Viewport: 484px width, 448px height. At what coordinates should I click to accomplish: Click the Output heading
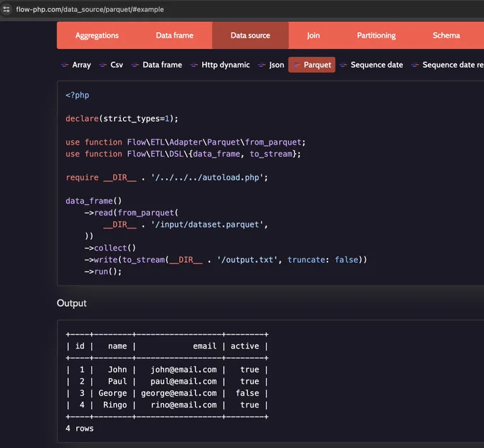(72, 303)
